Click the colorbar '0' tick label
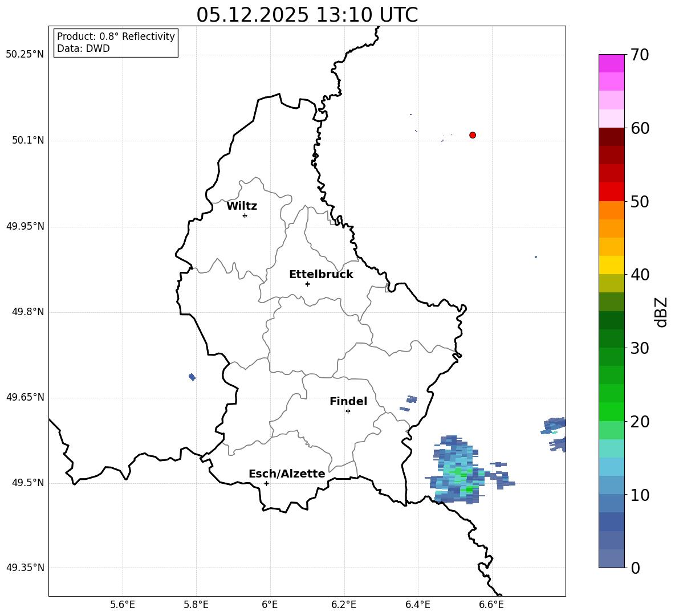Viewport: 675px width, 616px height. pyautogui.click(x=635, y=568)
